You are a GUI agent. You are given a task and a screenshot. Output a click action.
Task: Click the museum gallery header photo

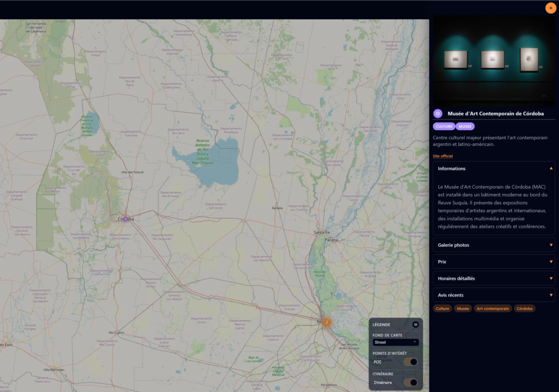494,61
